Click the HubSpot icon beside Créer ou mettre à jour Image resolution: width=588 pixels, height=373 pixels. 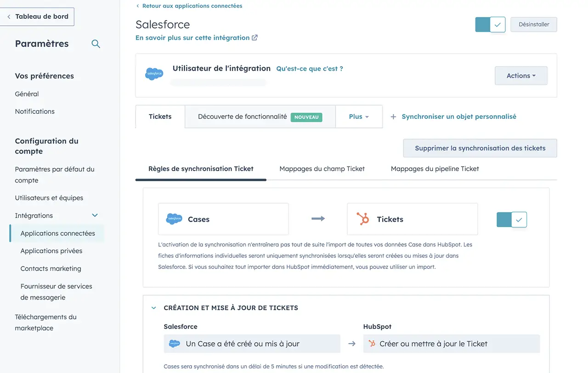pos(372,344)
